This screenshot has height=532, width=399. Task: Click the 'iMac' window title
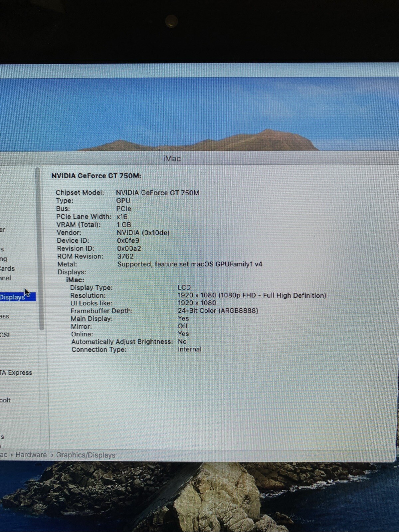coord(172,158)
